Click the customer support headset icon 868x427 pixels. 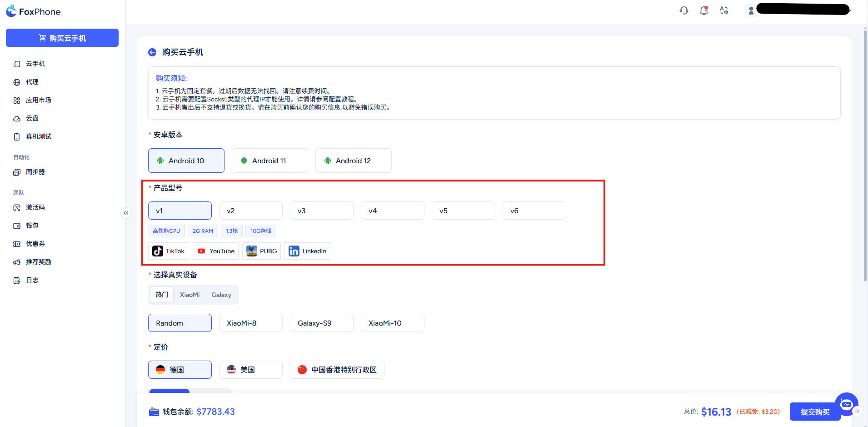pos(683,10)
